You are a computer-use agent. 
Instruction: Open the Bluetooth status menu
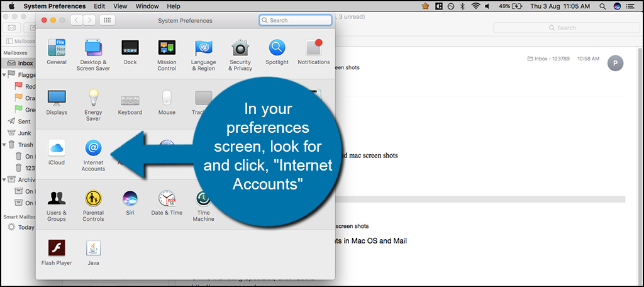coord(462,6)
